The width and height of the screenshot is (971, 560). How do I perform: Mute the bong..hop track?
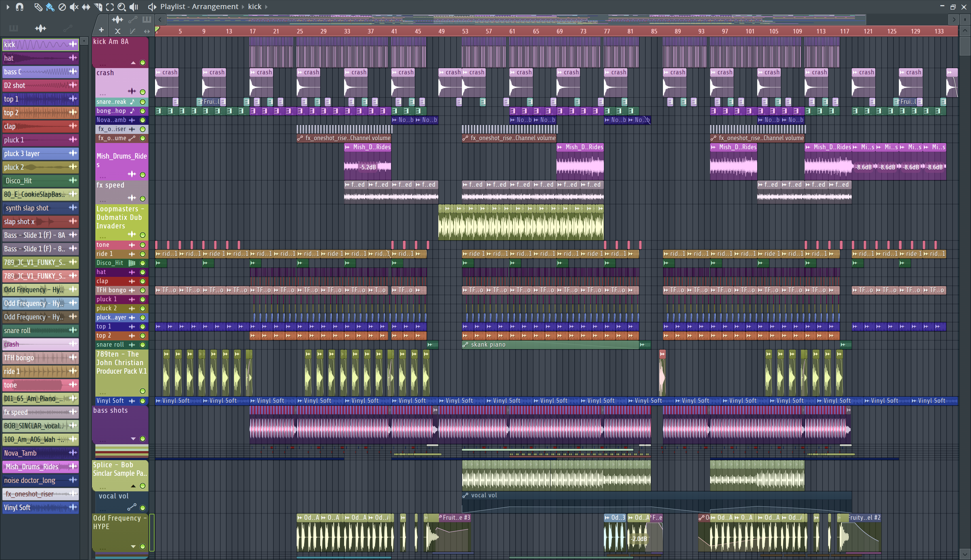pos(143,111)
